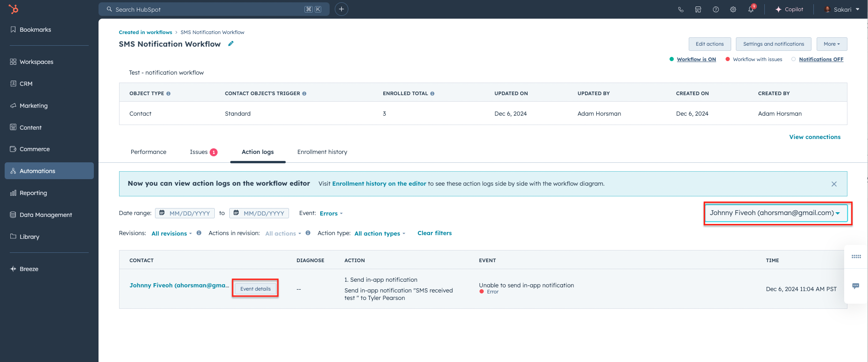
Task: Click the CONTACT column header
Action: click(141, 260)
